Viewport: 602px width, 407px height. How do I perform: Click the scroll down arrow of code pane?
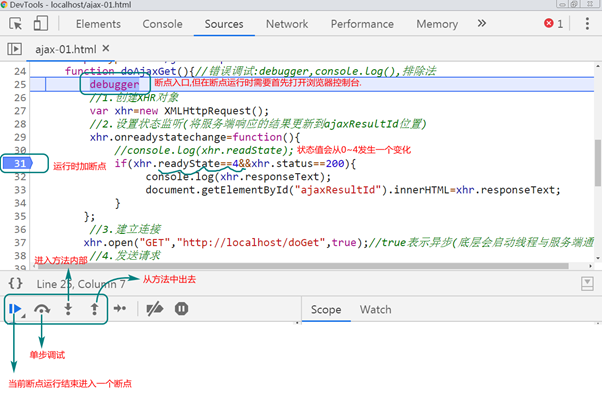pyautogui.click(x=598, y=258)
